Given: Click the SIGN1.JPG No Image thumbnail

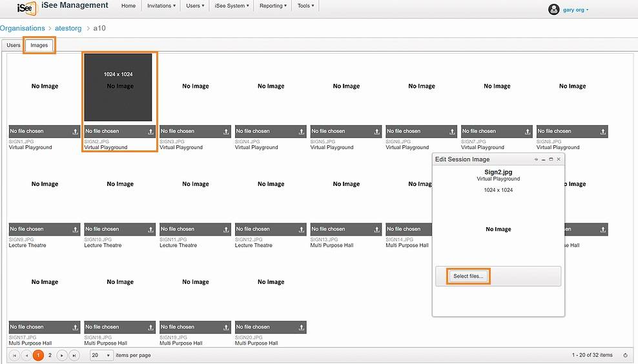Looking at the screenshot, I should 45,87.
